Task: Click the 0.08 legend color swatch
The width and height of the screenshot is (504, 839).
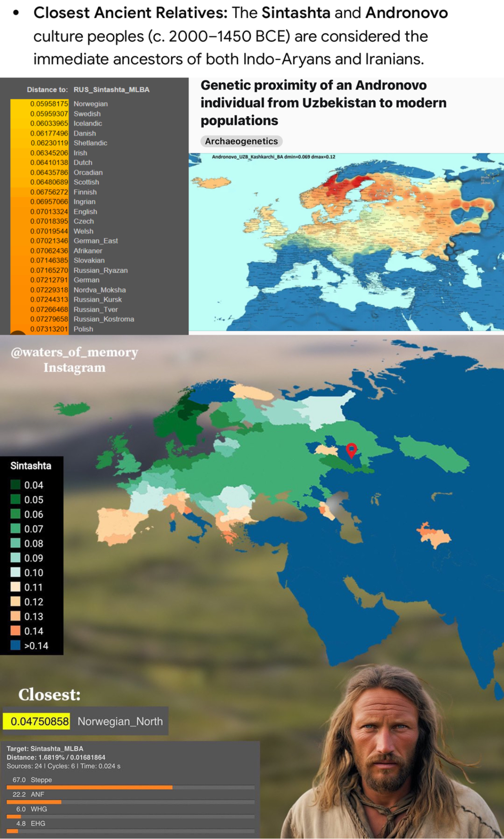Action: (x=15, y=543)
